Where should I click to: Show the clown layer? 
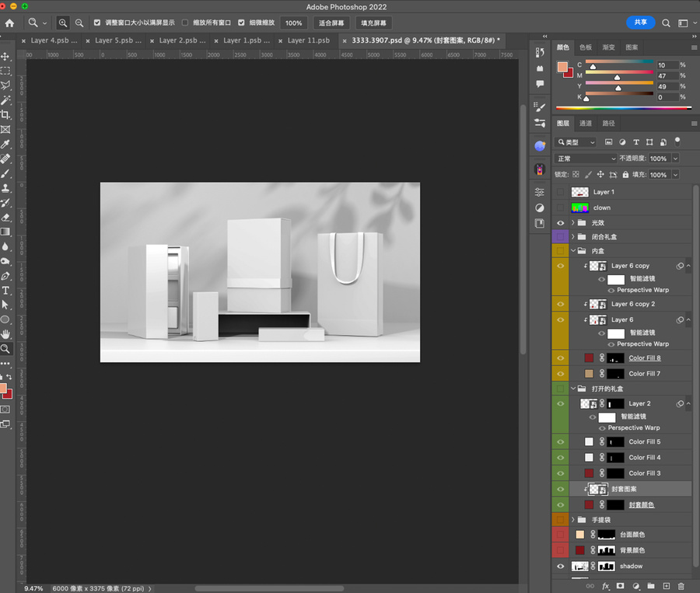[560, 208]
